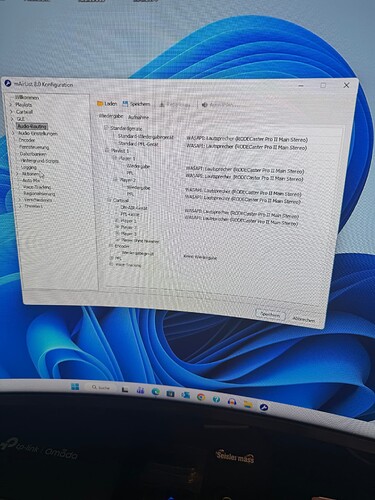Open the question mark help app in taskbar
This screenshot has width=375, height=500.
pos(216,399)
